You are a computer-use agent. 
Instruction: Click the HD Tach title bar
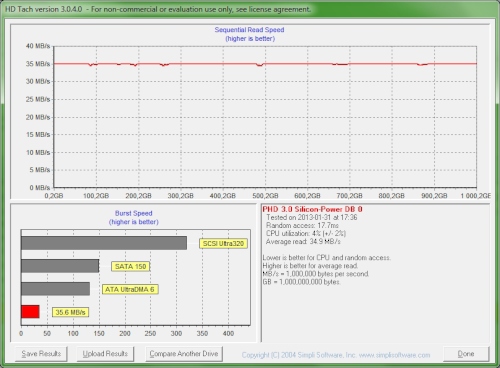(250, 9)
